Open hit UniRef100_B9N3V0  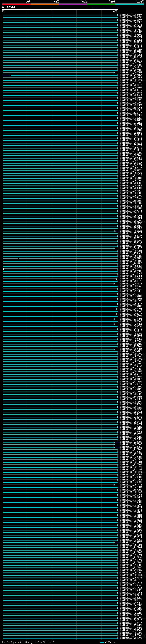pyautogui.click(x=131, y=241)
